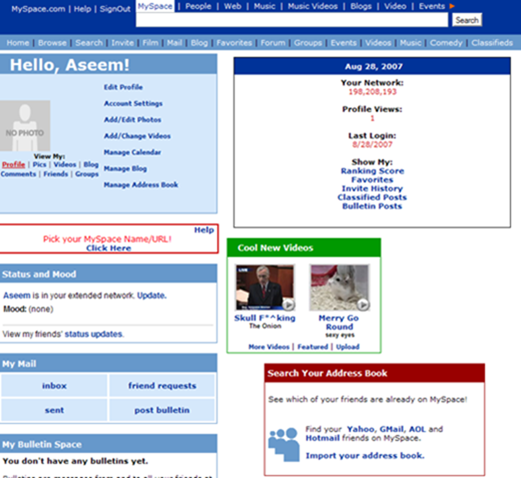Click the top search input field
Screen dimensions: 521x478
[292, 20]
